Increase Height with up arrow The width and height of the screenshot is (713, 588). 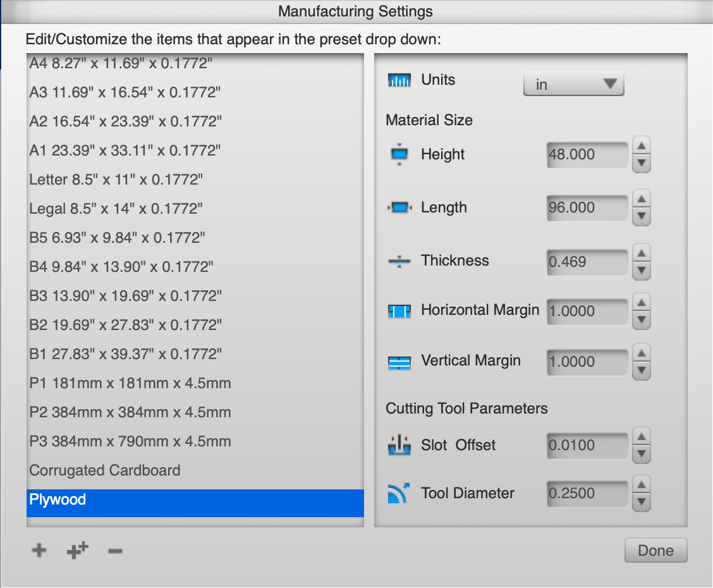[x=641, y=146]
